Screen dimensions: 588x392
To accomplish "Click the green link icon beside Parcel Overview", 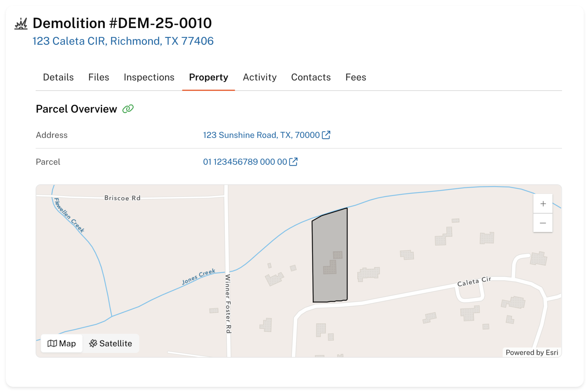I will tap(128, 109).
